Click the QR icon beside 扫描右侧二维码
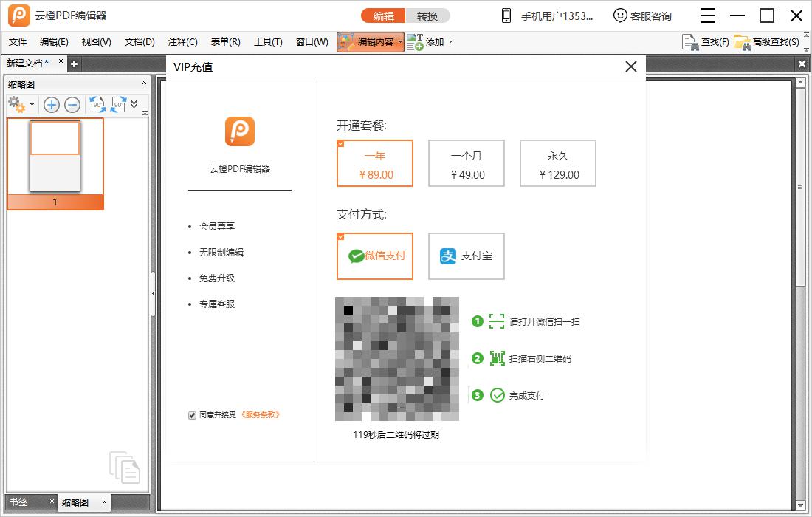 (497, 358)
